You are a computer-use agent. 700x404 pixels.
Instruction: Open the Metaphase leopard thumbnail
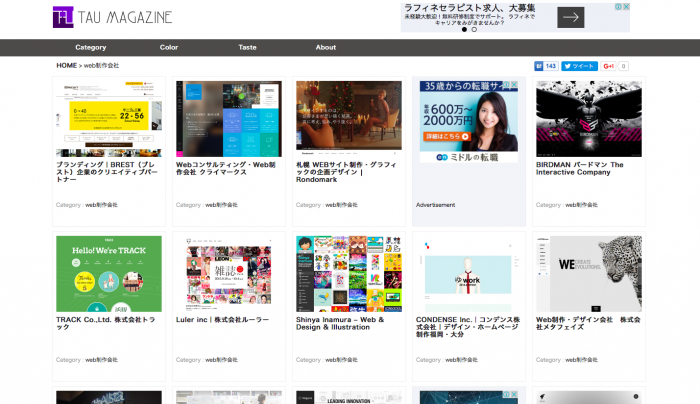coord(589,274)
